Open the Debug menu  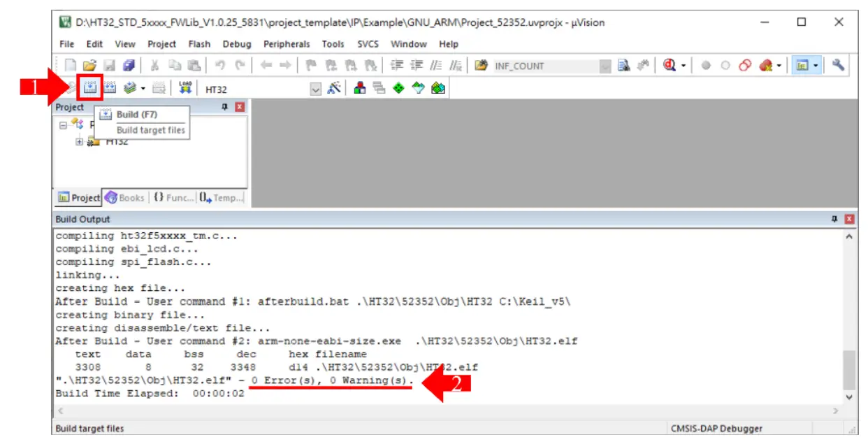pos(238,44)
